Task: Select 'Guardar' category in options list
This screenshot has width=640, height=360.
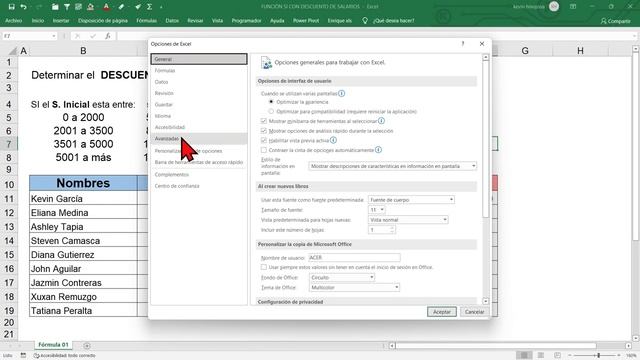Action: click(199, 104)
